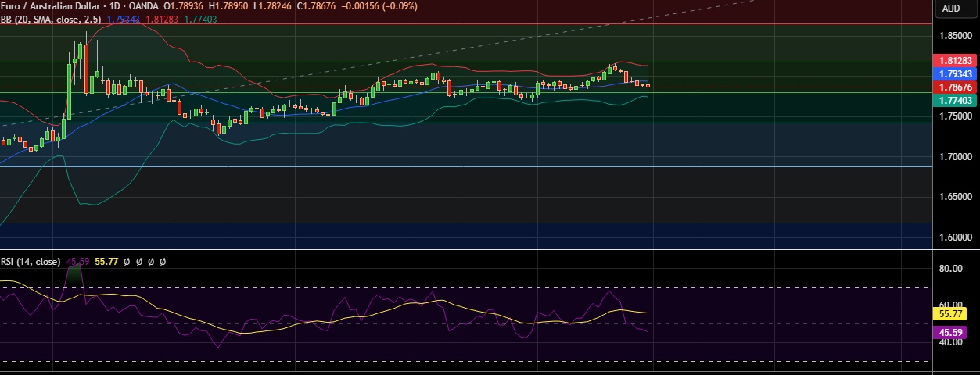
Task: Click the 80.00 level on RSI scale
Action: coord(949,269)
